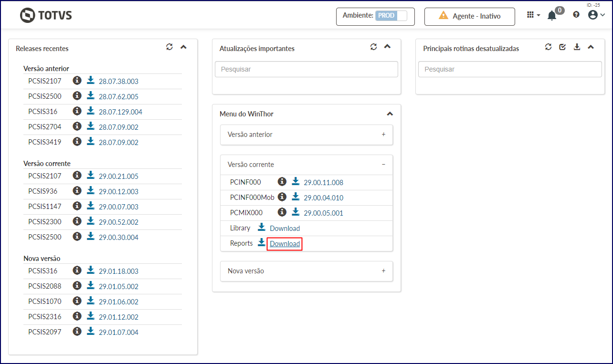Open the notifications bell
The height and width of the screenshot is (364, 613).
coord(552,16)
